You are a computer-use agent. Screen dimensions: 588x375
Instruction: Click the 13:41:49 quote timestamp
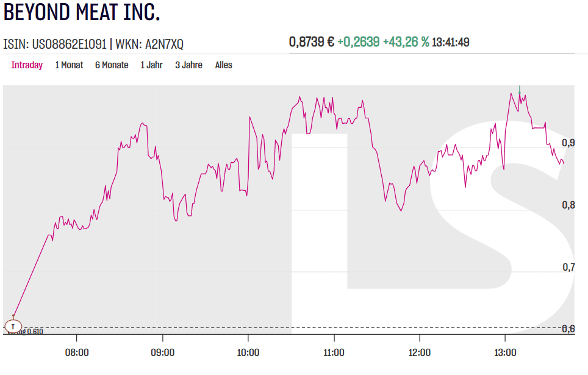(450, 42)
